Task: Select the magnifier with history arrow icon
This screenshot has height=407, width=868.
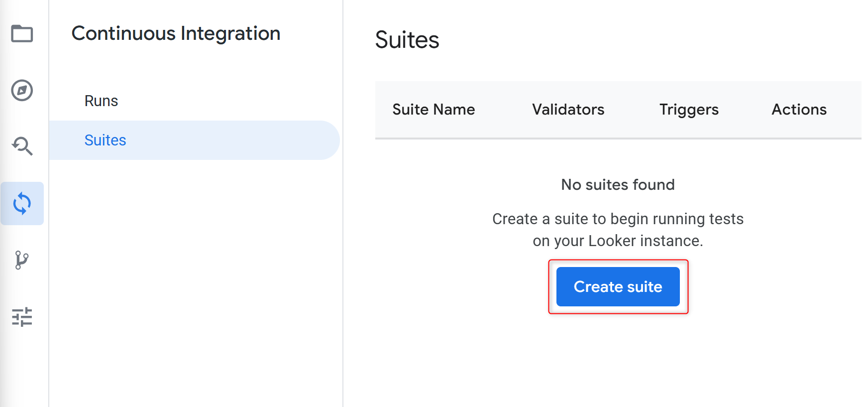Action: click(22, 146)
